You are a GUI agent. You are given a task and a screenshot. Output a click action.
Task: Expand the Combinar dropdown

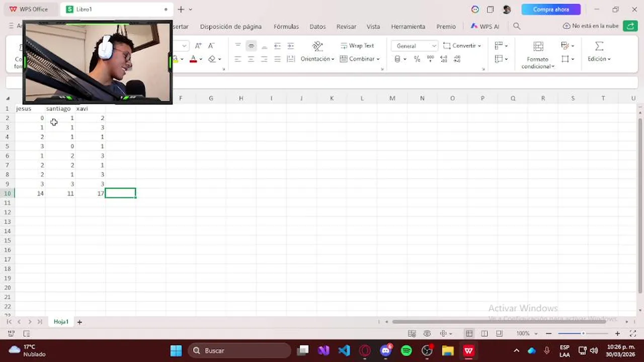(x=360, y=59)
